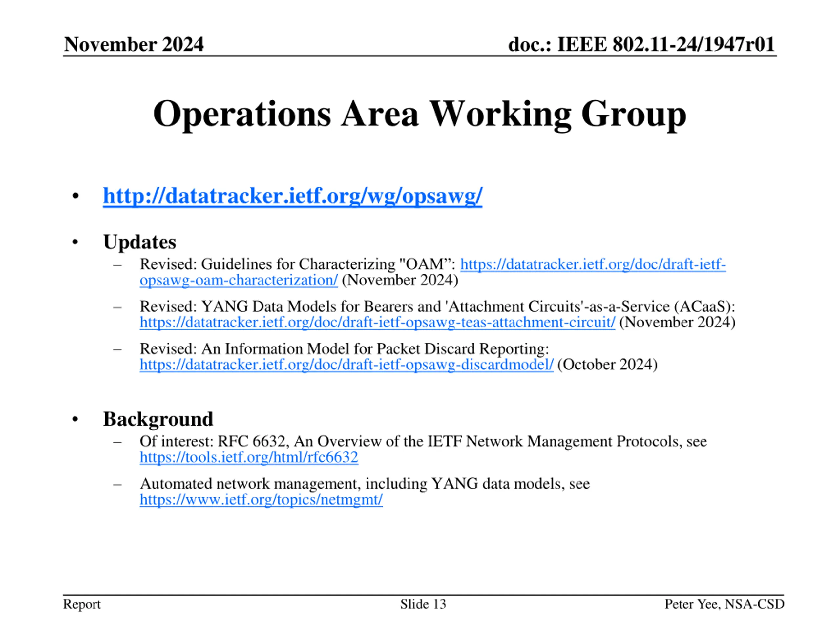
Task: Click the Slide 13 footer number
Action: (423, 604)
